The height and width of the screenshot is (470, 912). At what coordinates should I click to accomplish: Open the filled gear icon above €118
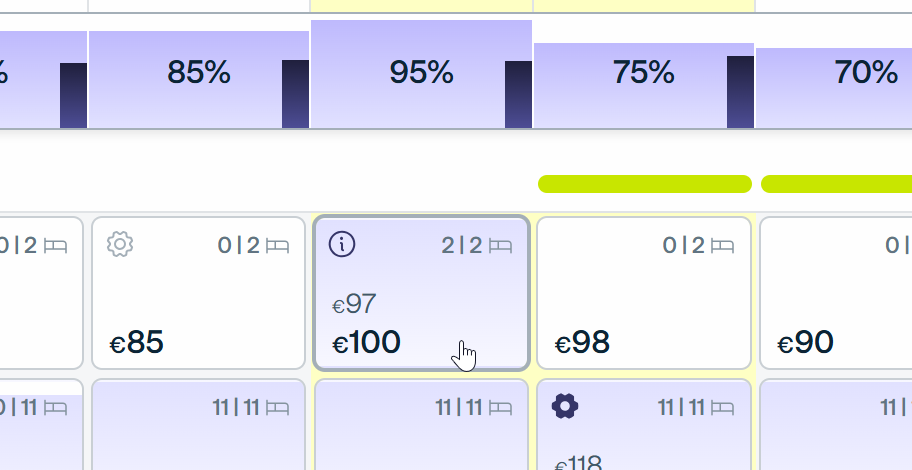(x=565, y=406)
